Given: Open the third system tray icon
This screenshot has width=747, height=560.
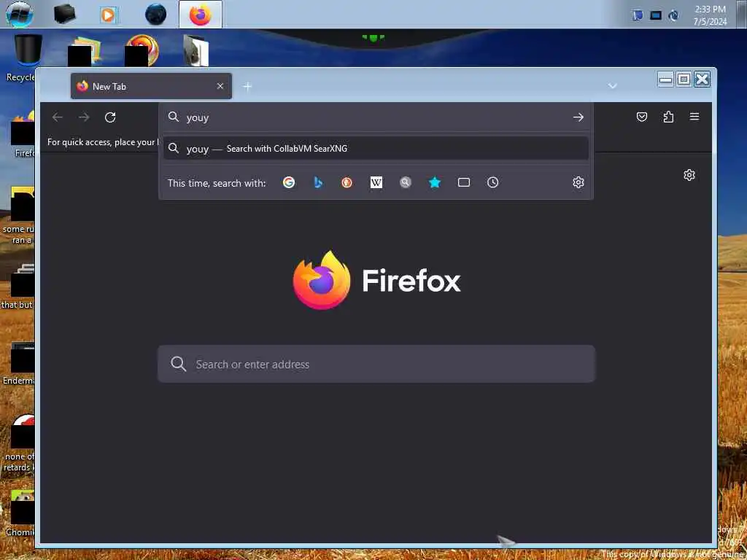Looking at the screenshot, I should (673, 15).
